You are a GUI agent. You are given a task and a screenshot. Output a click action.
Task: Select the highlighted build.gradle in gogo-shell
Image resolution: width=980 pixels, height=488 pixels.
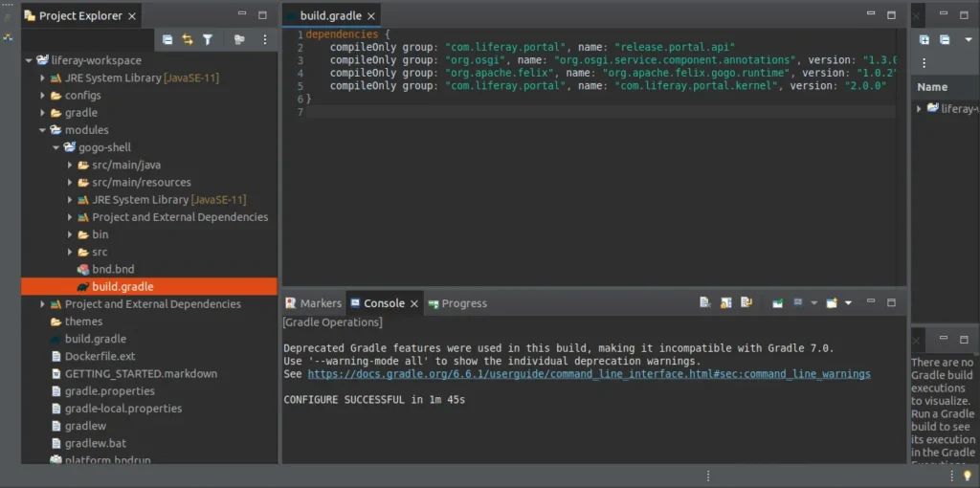(149, 287)
